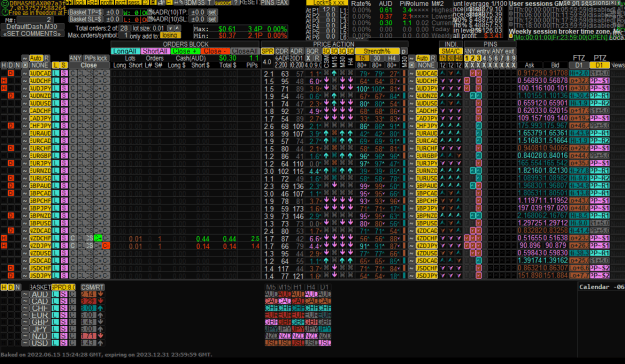Screen dimensions: 625x364
Task: Click L button on AUD basket row
Action: coord(55,294)
